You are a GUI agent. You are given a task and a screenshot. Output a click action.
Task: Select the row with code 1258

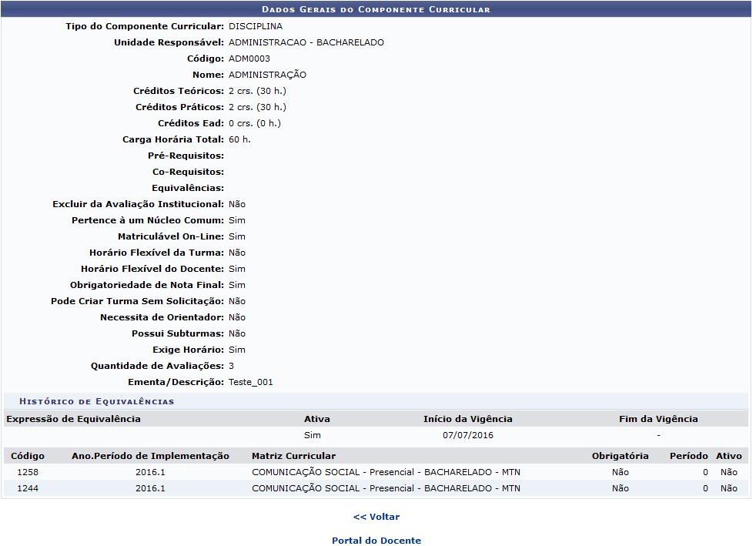(28, 472)
